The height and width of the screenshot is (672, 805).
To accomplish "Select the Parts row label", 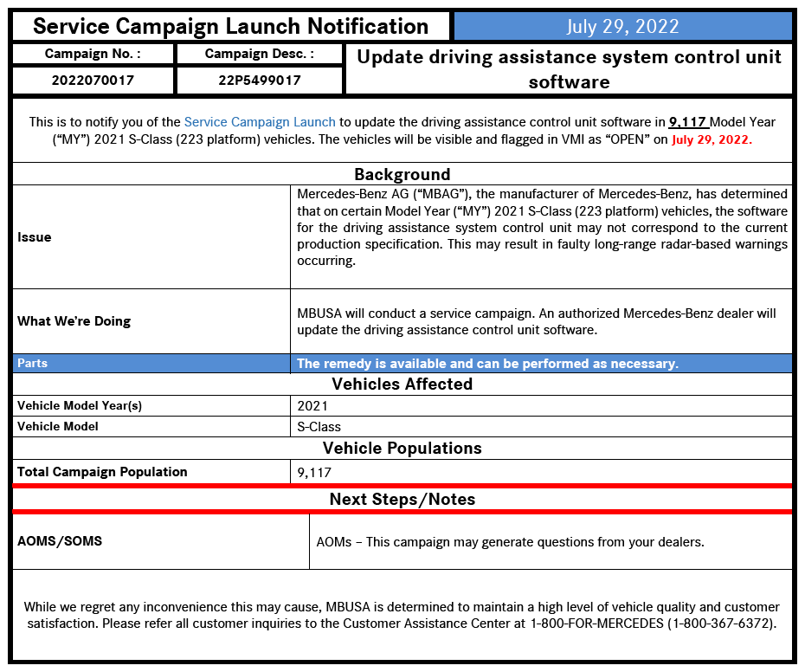I will click(32, 363).
